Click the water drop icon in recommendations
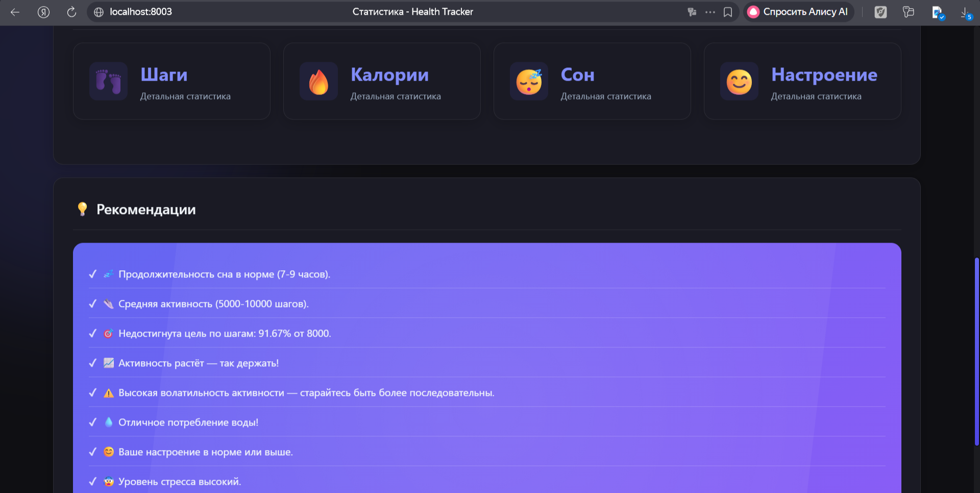Image resolution: width=980 pixels, height=493 pixels. pos(109,422)
